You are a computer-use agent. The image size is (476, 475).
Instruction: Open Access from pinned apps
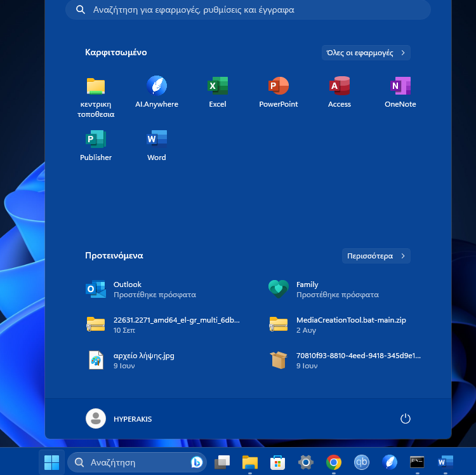pyautogui.click(x=340, y=92)
